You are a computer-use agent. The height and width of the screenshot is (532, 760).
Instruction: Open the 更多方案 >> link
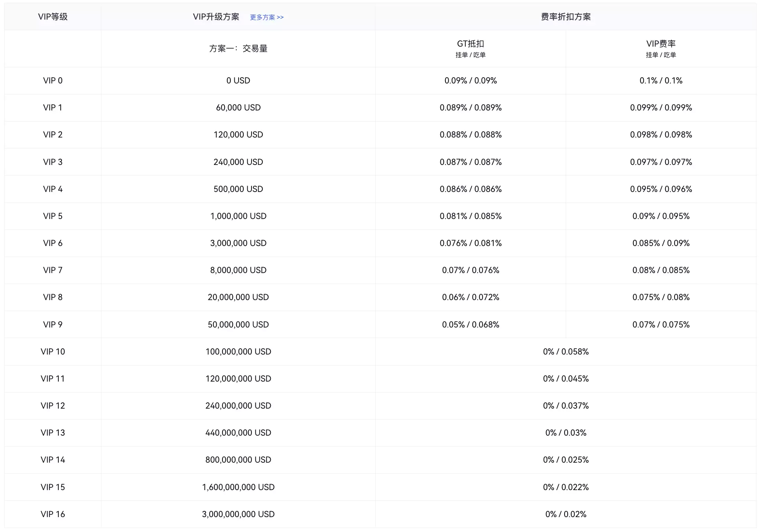tap(267, 17)
